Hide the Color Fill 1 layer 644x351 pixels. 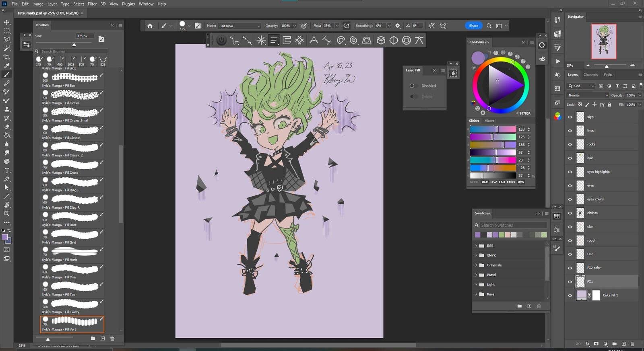pyautogui.click(x=570, y=296)
